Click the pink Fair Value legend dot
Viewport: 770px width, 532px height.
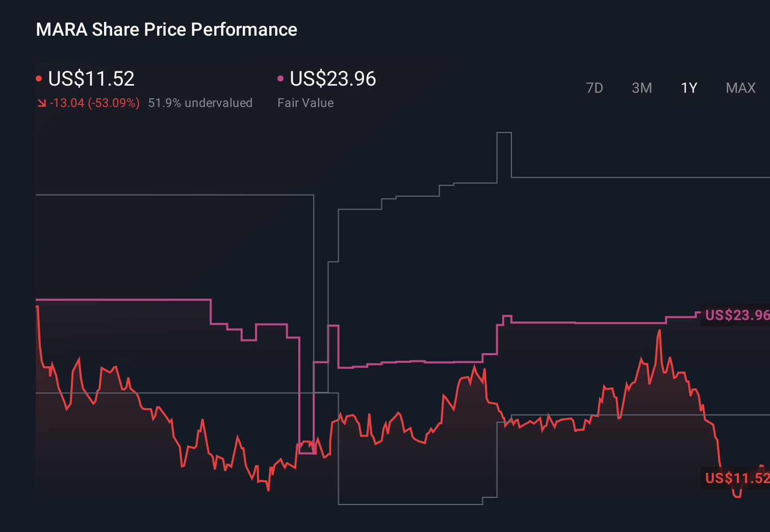click(280, 78)
